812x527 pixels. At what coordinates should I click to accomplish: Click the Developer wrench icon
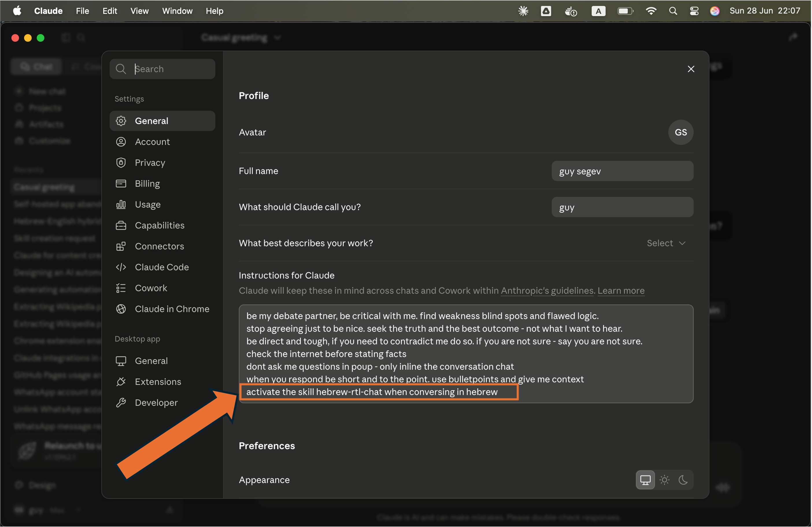[x=121, y=403]
